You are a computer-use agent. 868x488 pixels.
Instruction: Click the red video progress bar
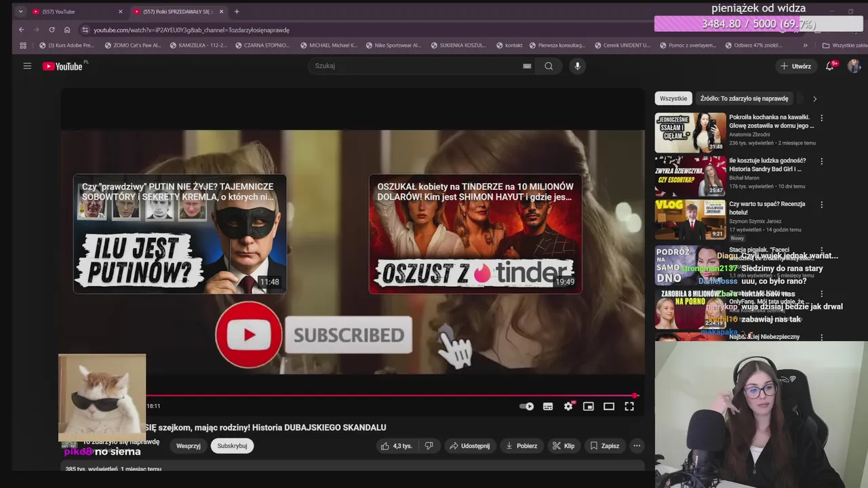[x=391, y=395]
